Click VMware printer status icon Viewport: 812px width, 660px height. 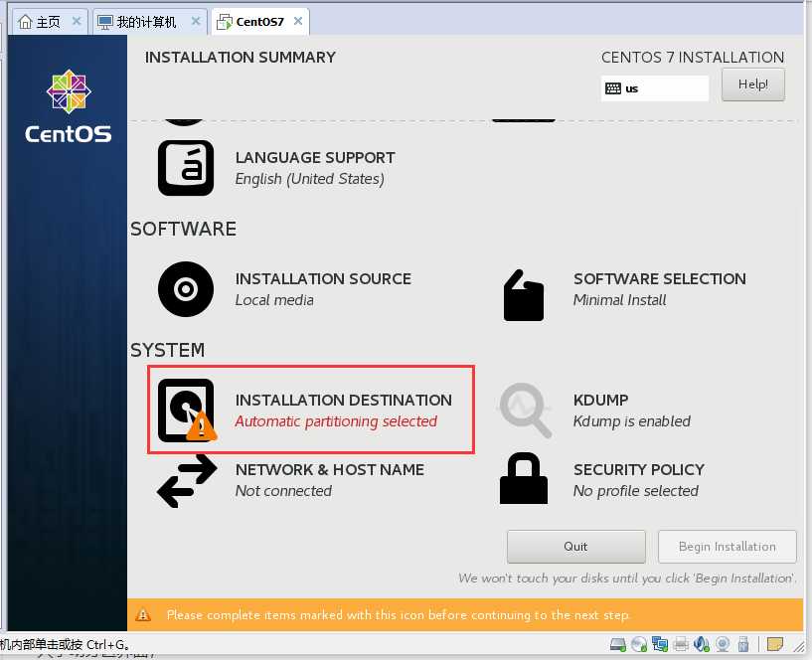[681, 644]
